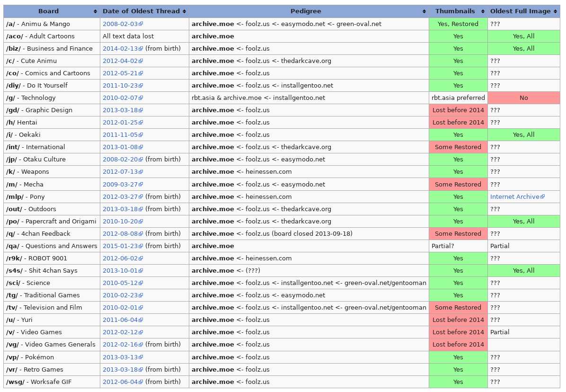The width and height of the screenshot is (566, 392).
Task: Click the external link icon beside 2011-10-23
Action: (141, 86)
